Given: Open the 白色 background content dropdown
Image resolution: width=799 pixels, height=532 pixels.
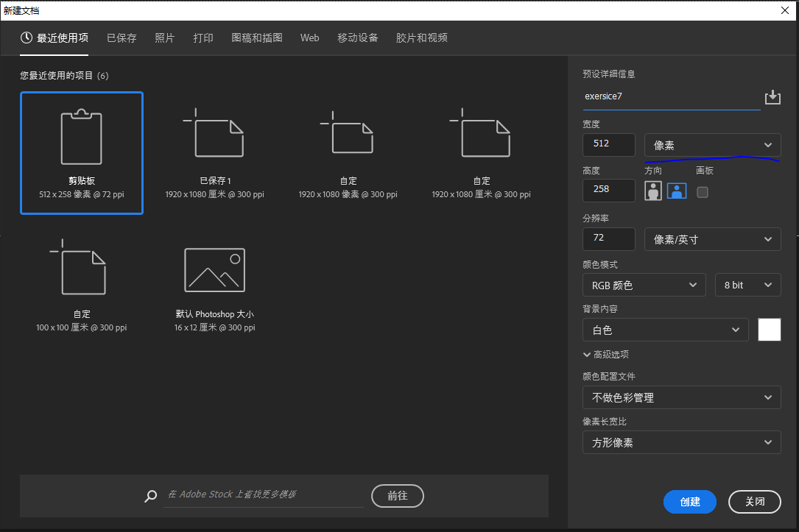Looking at the screenshot, I should pyautogui.click(x=666, y=330).
